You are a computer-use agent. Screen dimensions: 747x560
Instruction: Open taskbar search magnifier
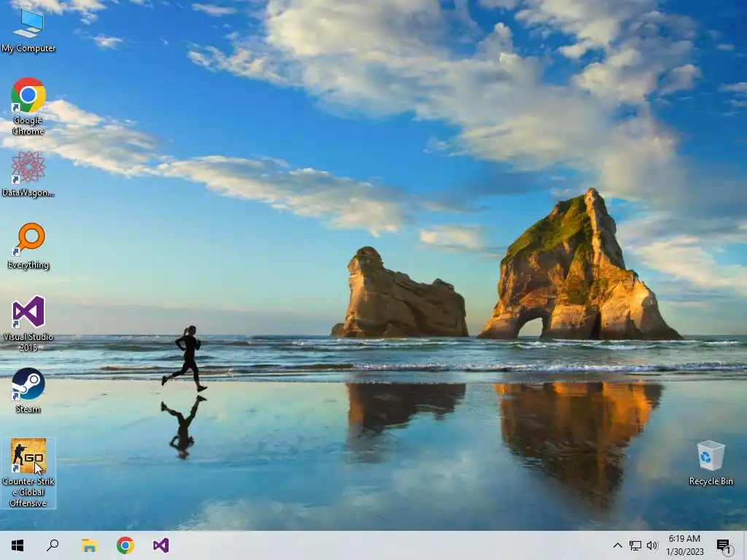[x=53, y=545]
